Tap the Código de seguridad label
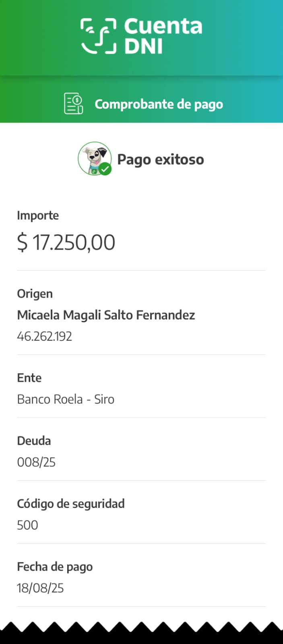283x644 pixels. 71,503
